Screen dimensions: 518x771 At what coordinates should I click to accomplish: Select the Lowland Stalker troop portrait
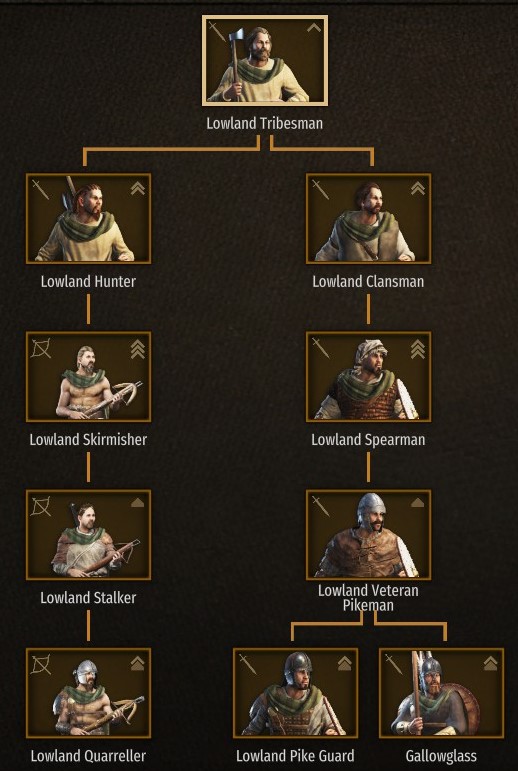[x=89, y=535]
